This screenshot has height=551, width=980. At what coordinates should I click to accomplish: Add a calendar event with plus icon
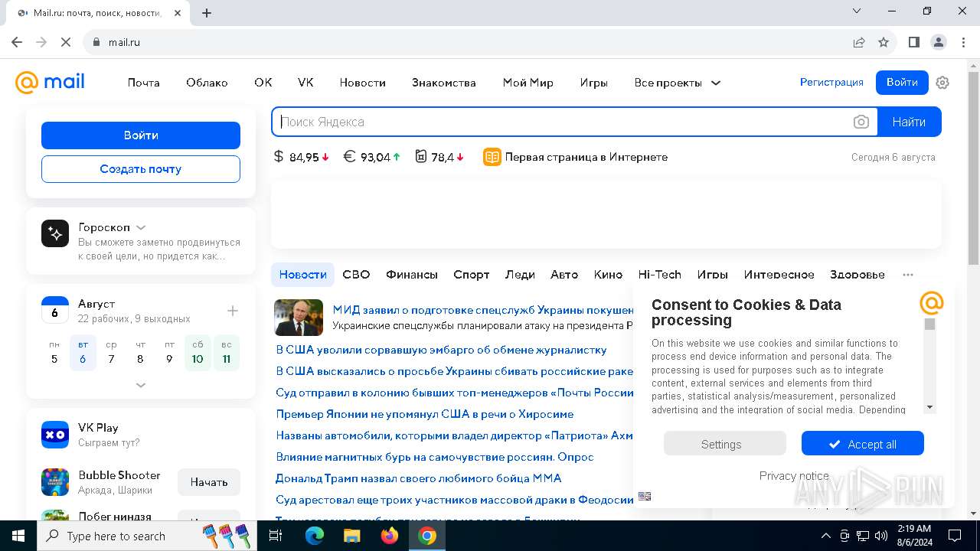233,311
